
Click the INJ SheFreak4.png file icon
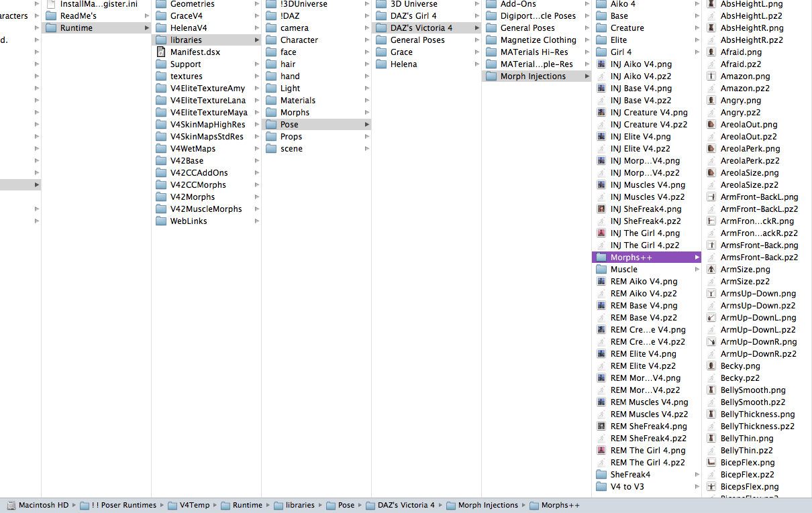tap(602, 209)
